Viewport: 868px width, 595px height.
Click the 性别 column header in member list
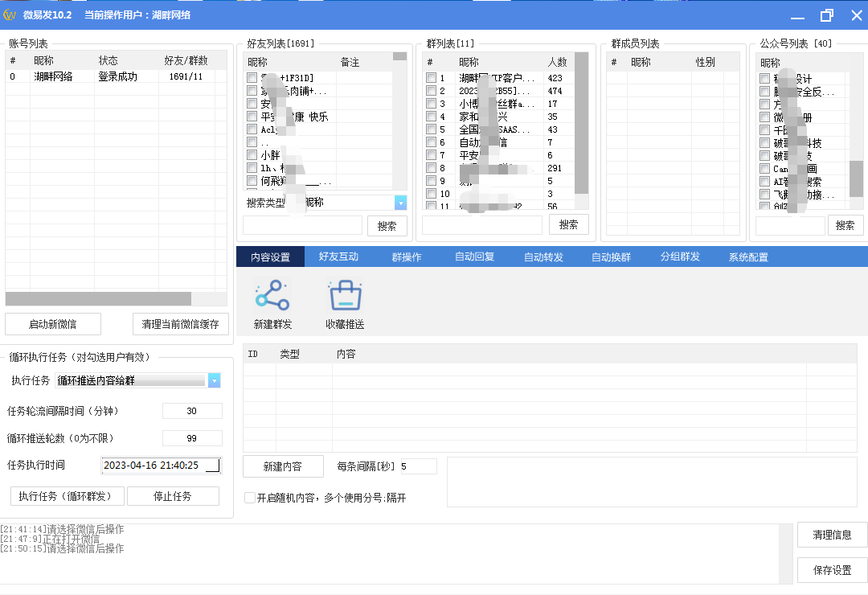tap(706, 62)
